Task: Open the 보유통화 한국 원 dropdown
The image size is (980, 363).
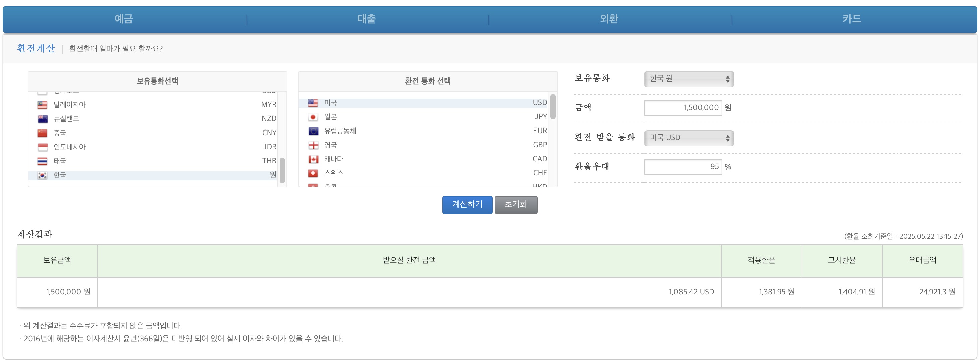Action: tap(689, 79)
